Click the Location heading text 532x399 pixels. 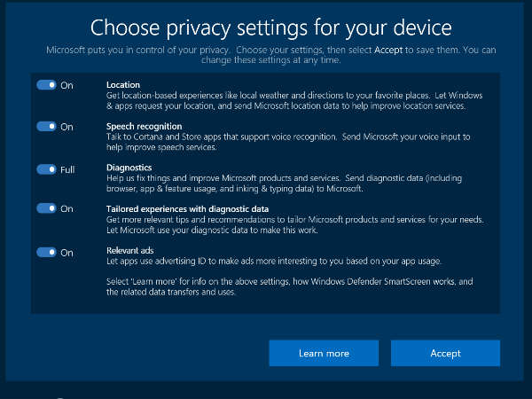tap(123, 85)
